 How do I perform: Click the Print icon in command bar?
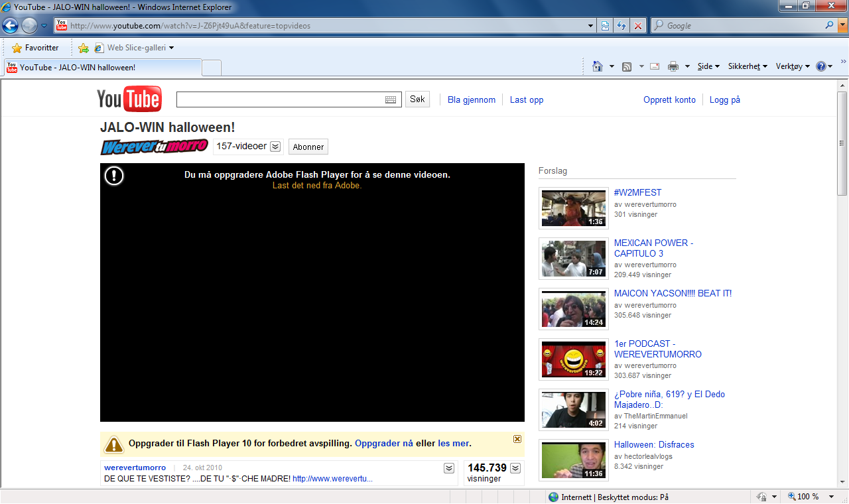pyautogui.click(x=673, y=66)
